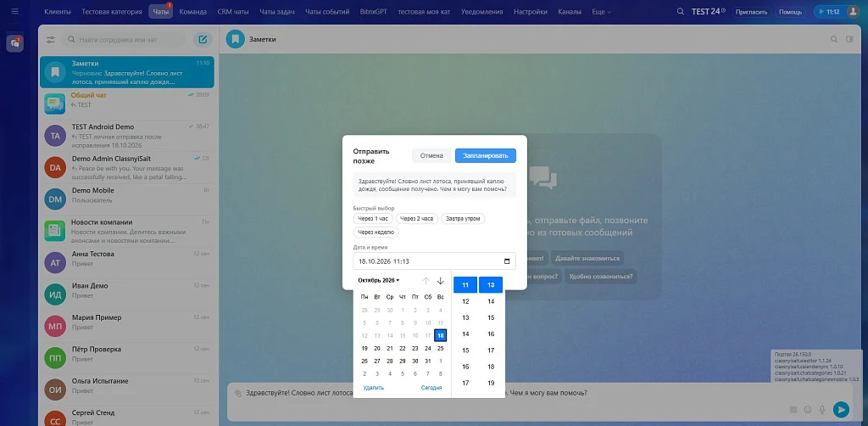Open the emoji smiley picker
Image resolution: width=868 pixels, height=426 pixels.
[808, 410]
